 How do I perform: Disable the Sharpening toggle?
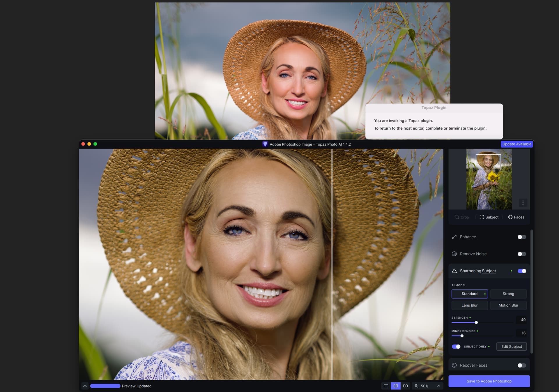coord(522,271)
